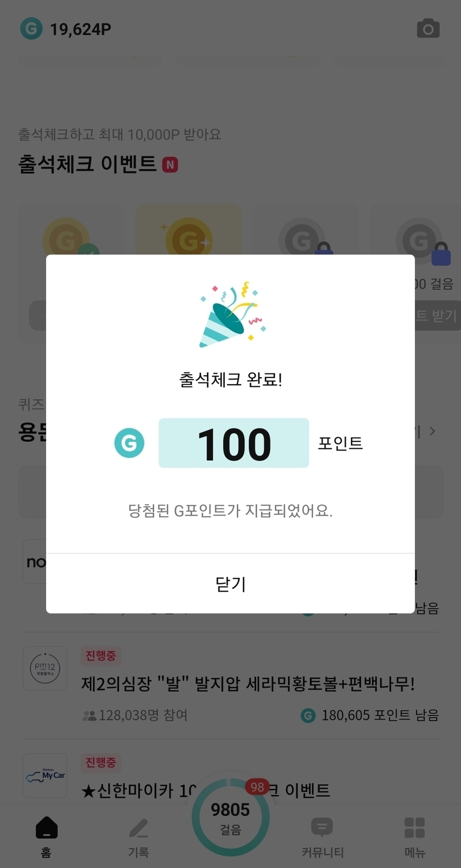Open the pm12 foot massage quiz

(248, 684)
